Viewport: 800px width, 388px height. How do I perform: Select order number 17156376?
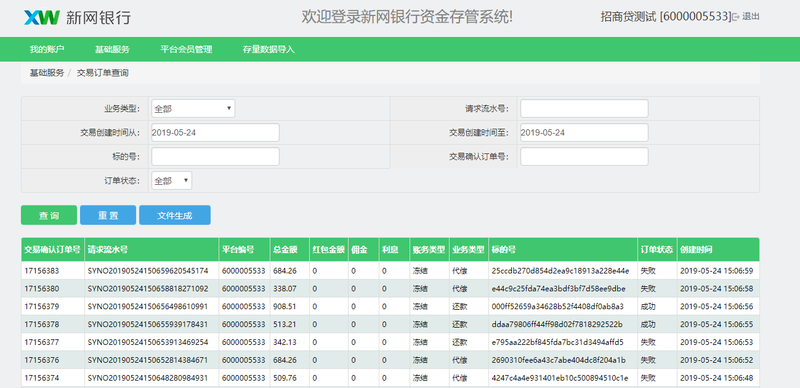pyautogui.click(x=41, y=360)
